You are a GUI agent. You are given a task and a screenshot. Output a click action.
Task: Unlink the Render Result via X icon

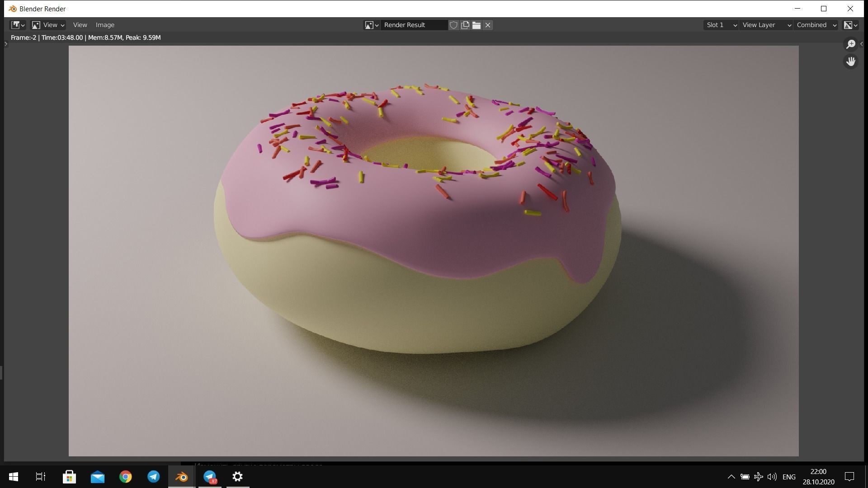487,25
